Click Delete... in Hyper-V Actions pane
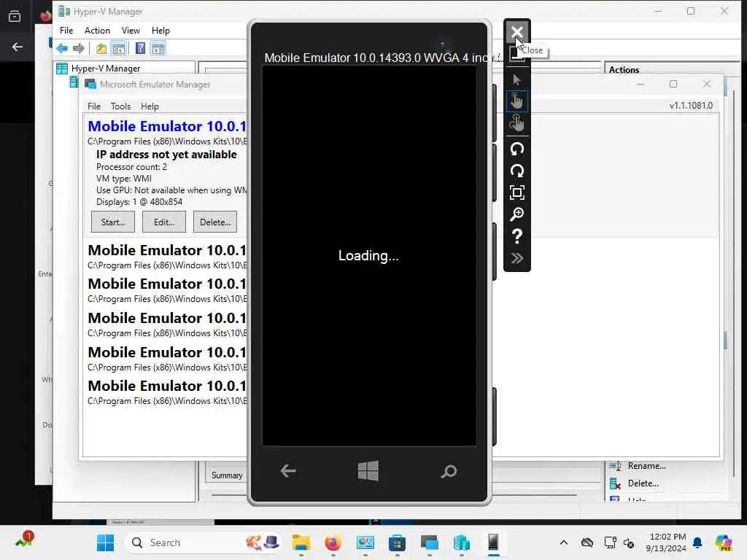This screenshot has height=560, width=747. click(643, 483)
